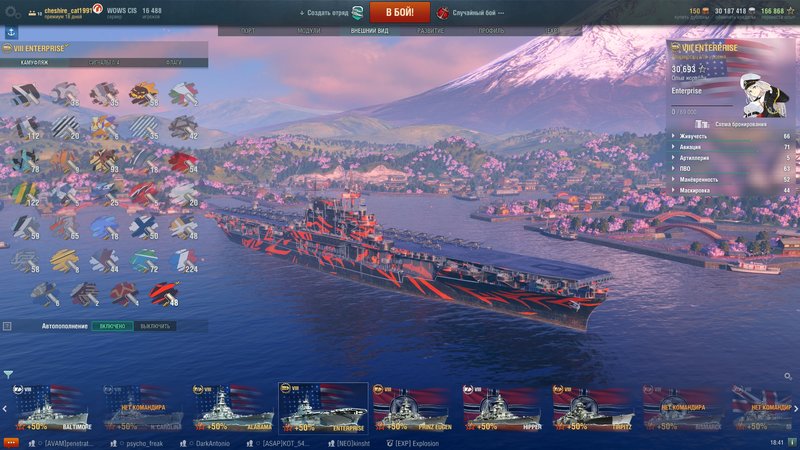Image resolution: width=800 pixels, height=450 pixels.
Task: Enable auto-resupply with Включено toggle
Action: click(112, 326)
